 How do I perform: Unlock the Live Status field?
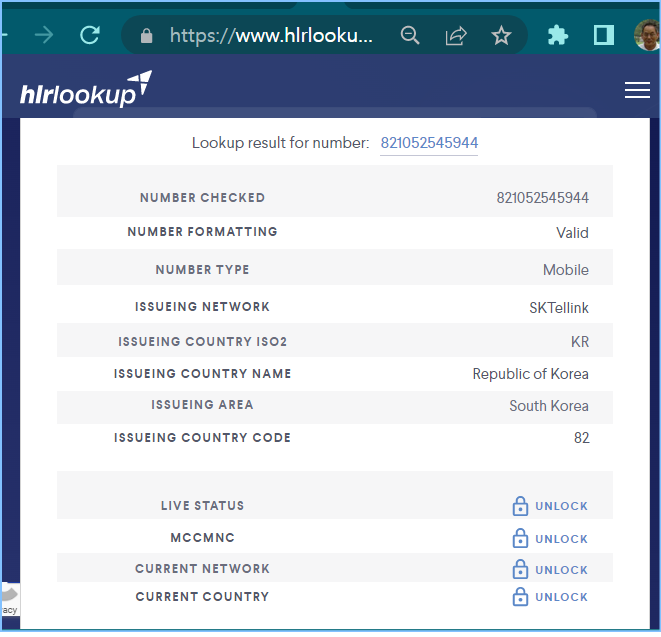(x=561, y=506)
